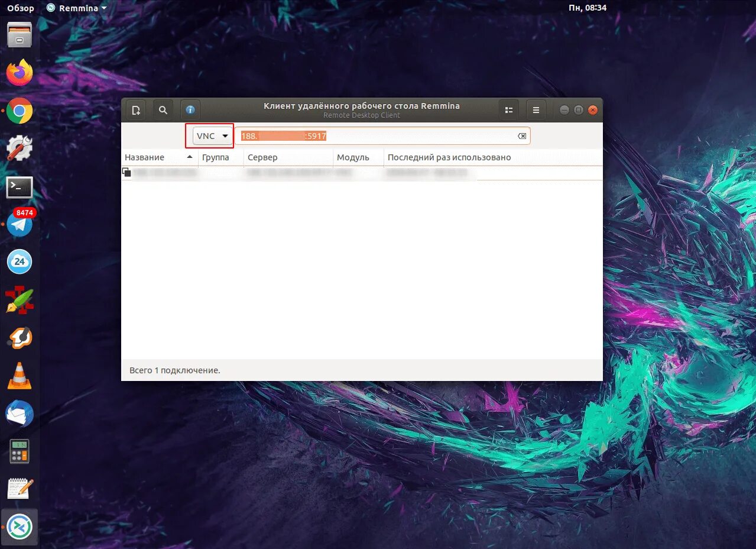Viewport: 756px width, 549px height.
Task: Sort connections by Модуль column
Action: point(358,157)
